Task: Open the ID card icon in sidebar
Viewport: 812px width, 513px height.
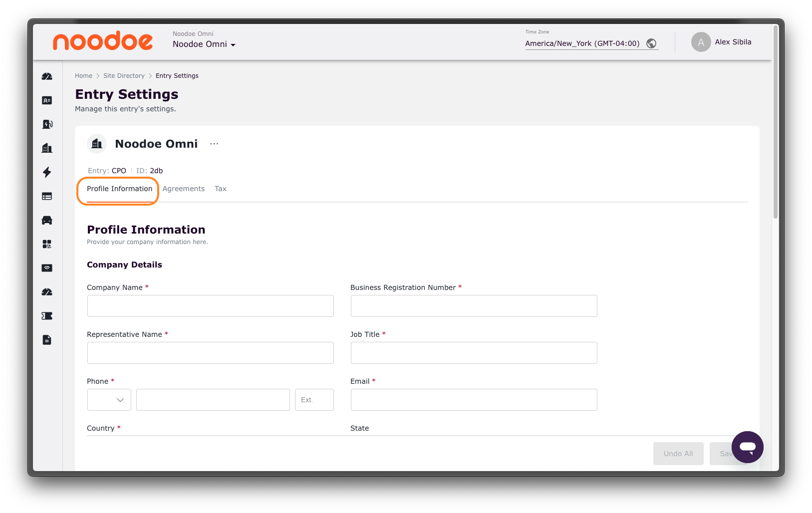Action: (x=47, y=100)
